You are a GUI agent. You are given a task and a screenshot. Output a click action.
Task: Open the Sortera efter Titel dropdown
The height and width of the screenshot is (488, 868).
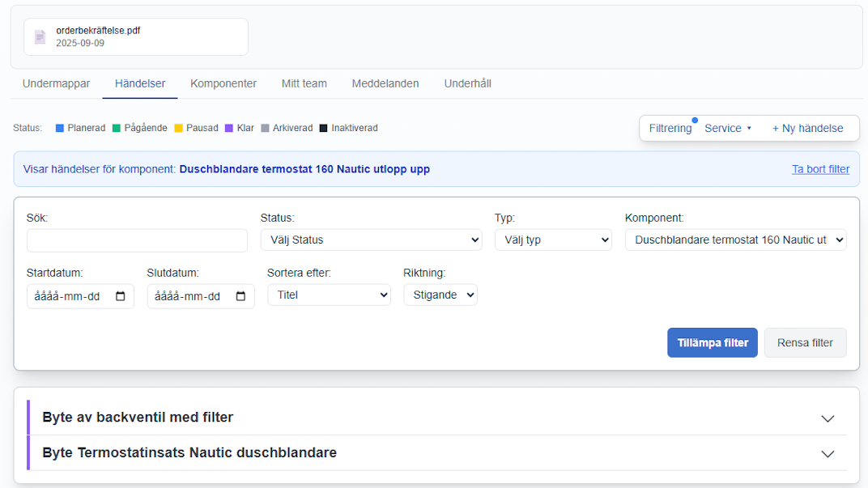coord(329,295)
